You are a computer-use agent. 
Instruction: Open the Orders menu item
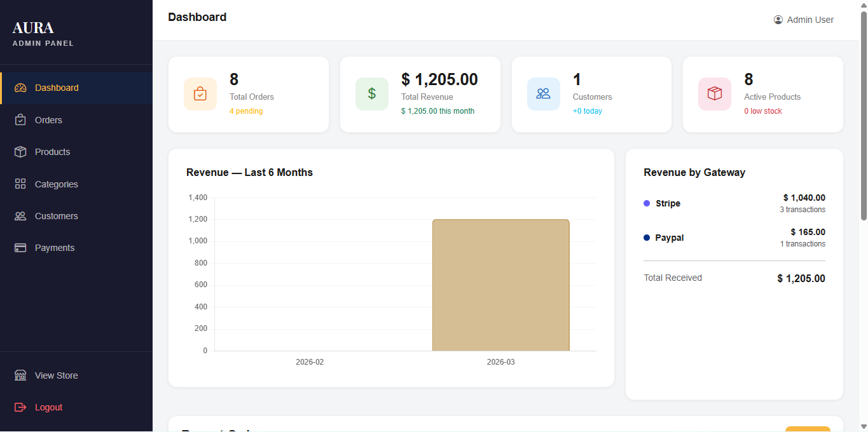[48, 120]
